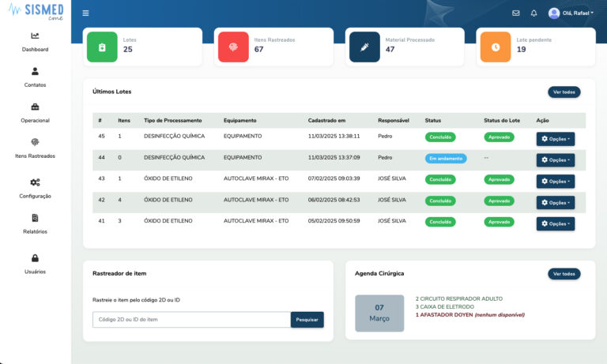Screen dimensions: 607x364
Task: Open Relatórios in the sidebar
Action: pos(35,223)
